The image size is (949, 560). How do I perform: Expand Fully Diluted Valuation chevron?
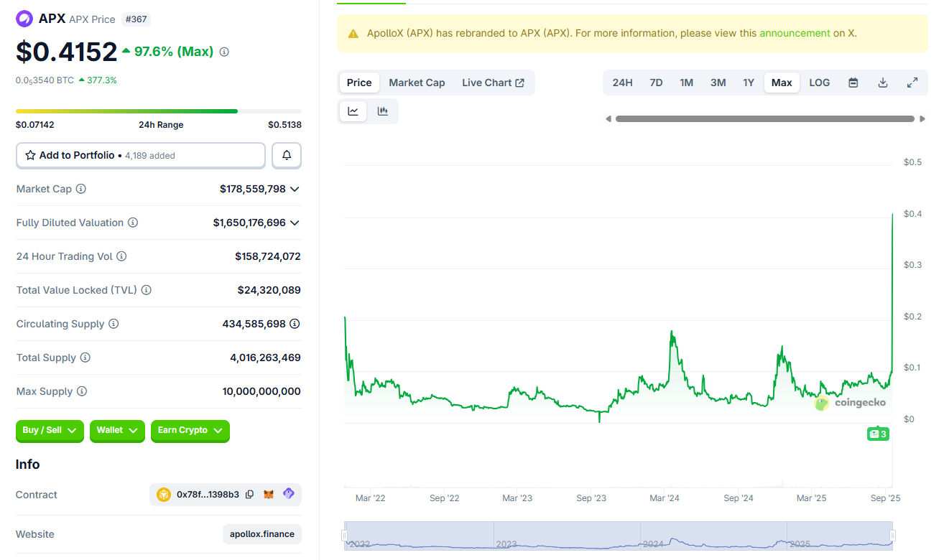pos(295,223)
